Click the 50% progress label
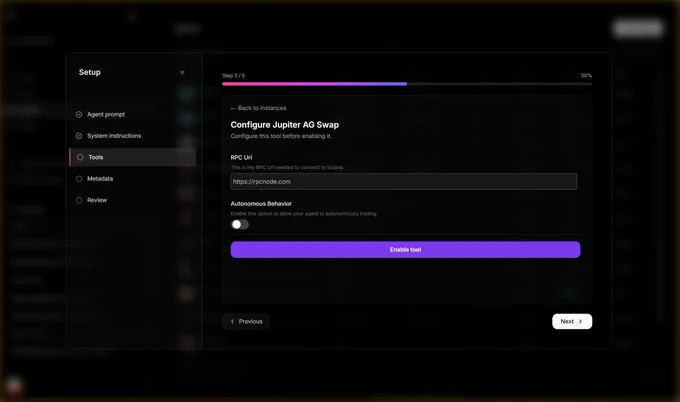Screen dimensions: 680x402 pyautogui.click(x=586, y=75)
